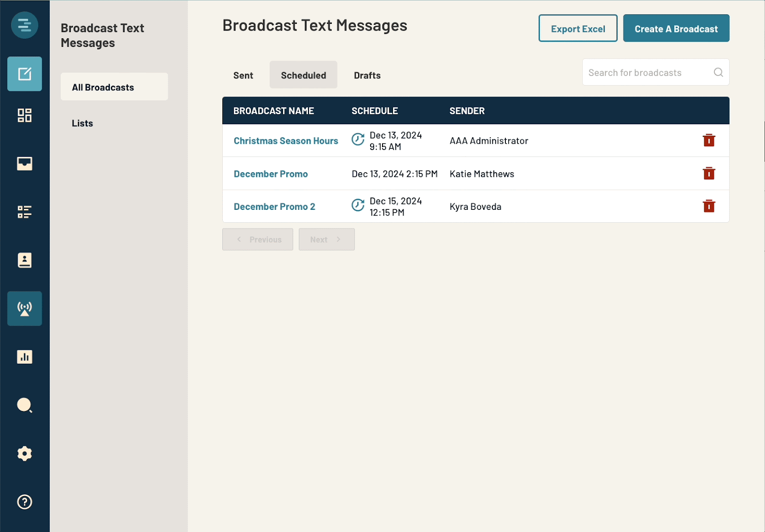Open the contacts book icon
This screenshot has height=532, width=765.
tap(24, 260)
